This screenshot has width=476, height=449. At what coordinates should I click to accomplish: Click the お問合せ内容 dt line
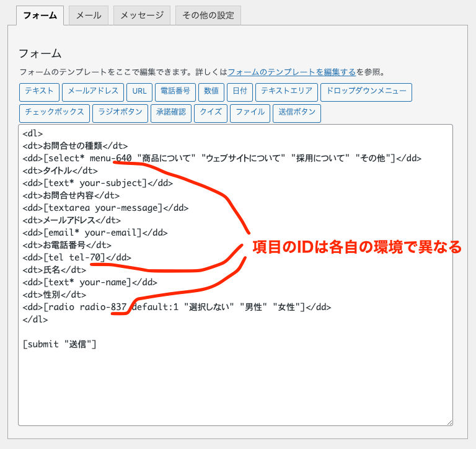pyautogui.click(x=71, y=195)
